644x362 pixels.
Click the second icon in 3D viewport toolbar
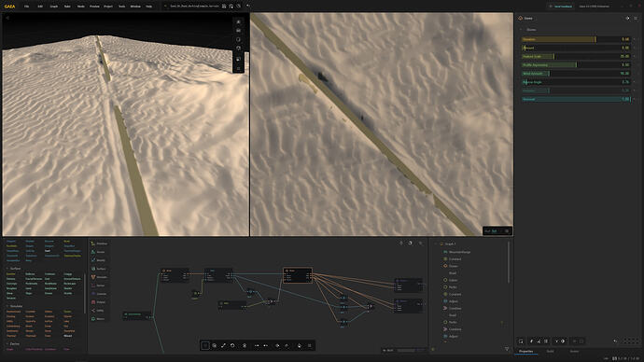(239, 31)
